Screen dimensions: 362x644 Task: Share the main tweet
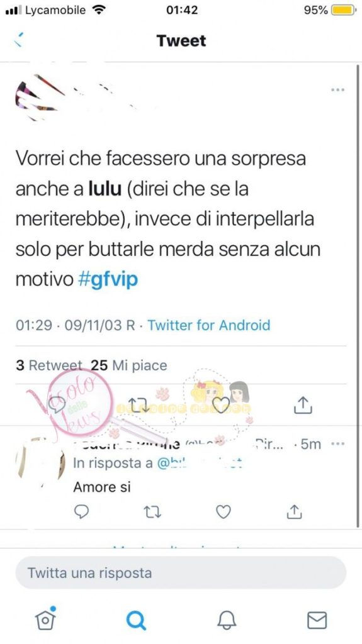(303, 405)
